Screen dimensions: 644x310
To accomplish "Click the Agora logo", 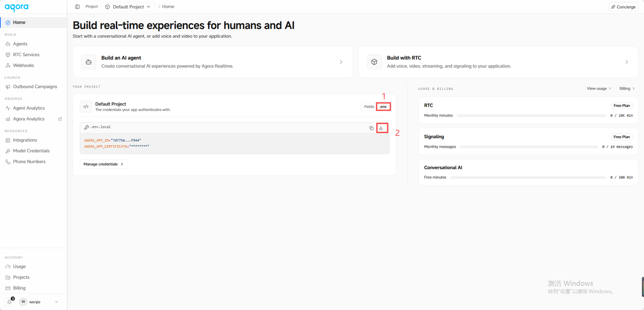I will click(x=17, y=7).
